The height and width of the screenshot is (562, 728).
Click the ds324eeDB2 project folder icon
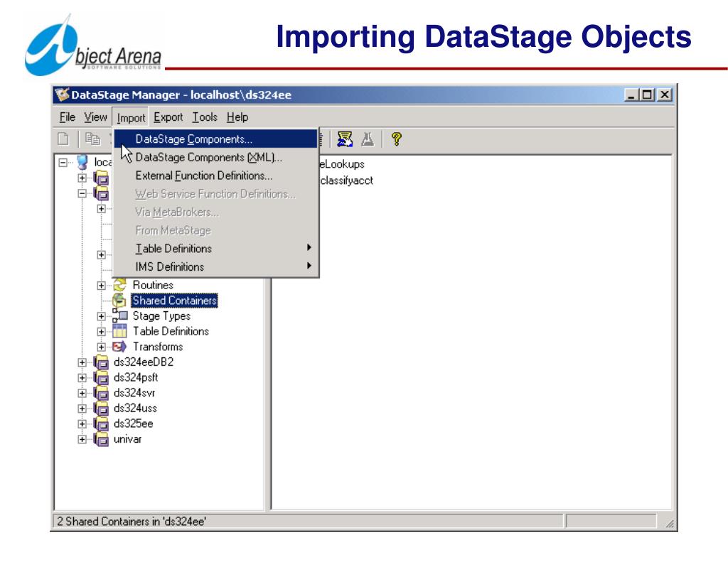101,362
